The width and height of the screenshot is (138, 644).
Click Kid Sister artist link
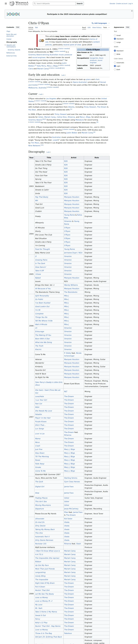[x=68, y=519]
